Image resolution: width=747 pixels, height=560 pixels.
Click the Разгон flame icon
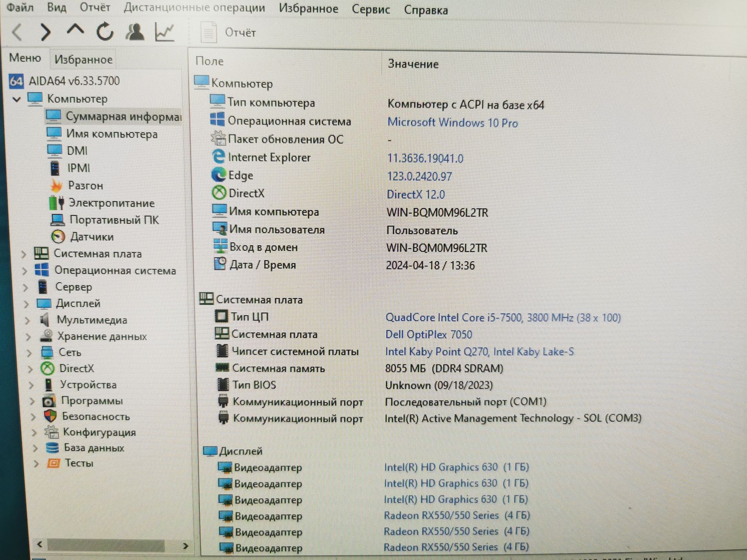57,185
